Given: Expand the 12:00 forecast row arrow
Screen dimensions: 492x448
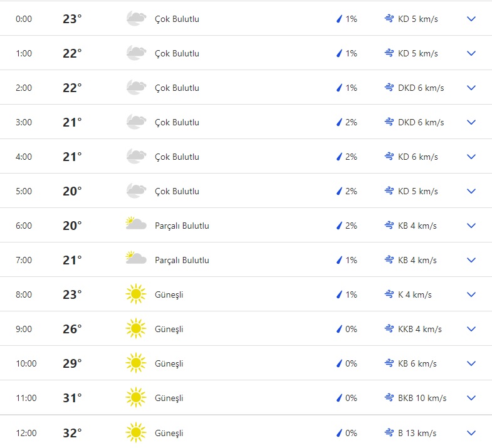Looking at the screenshot, I should click(471, 433).
